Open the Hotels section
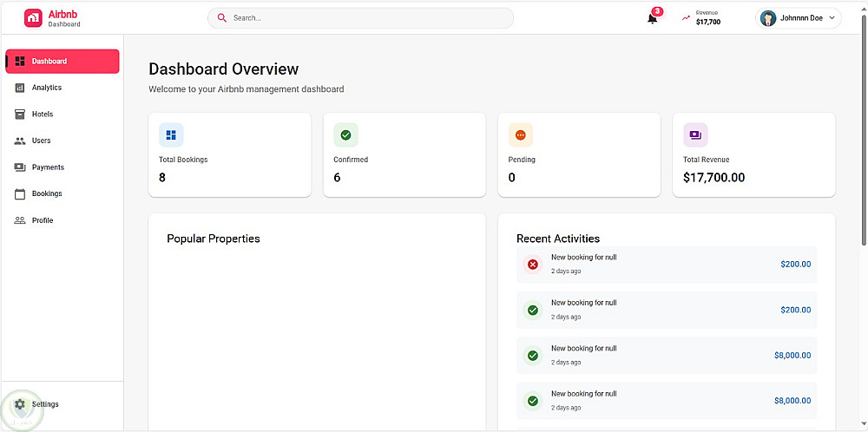The width and height of the screenshot is (868, 432). coord(62,115)
